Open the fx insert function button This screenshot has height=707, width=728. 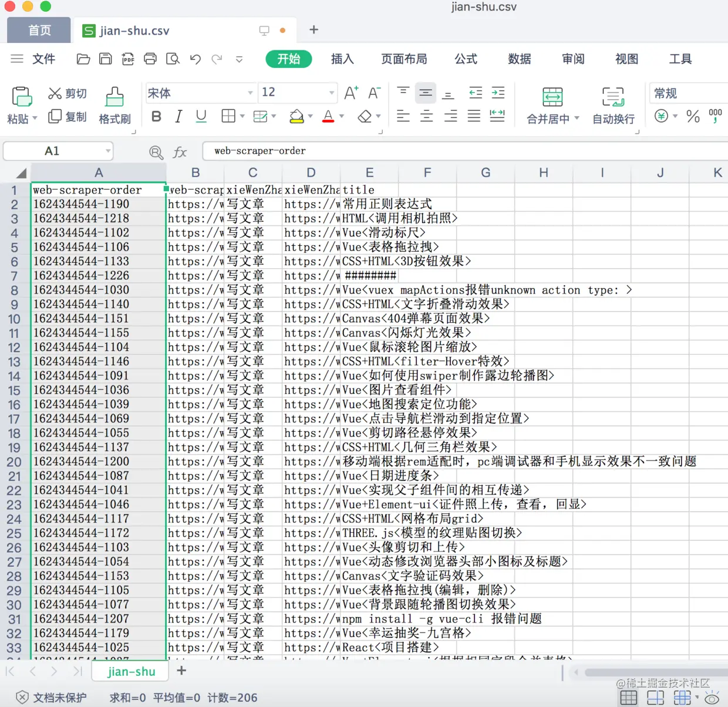coord(180,153)
